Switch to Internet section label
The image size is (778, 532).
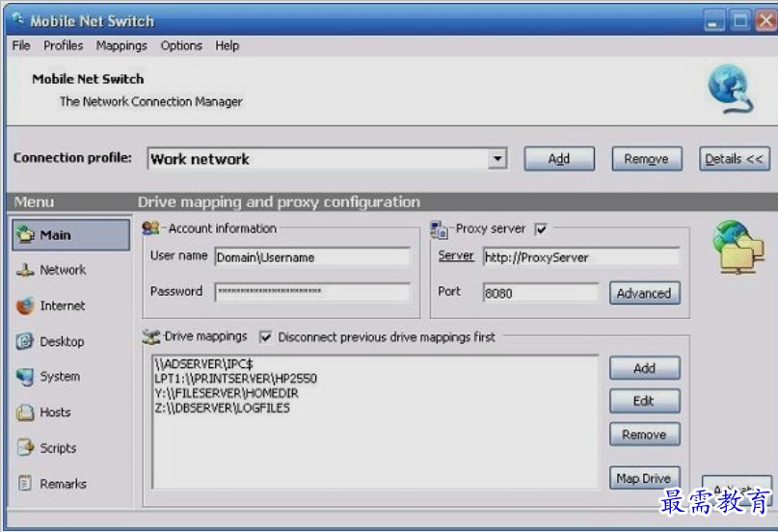point(63,306)
